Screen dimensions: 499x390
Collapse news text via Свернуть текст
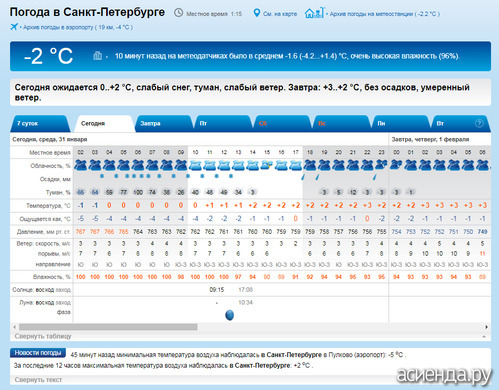pyautogui.click(x=38, y=379)
